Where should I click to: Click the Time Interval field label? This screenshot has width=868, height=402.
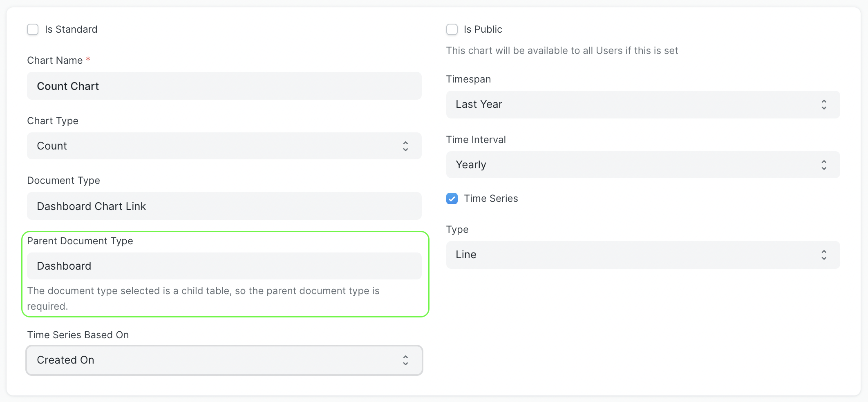[476, 140]
